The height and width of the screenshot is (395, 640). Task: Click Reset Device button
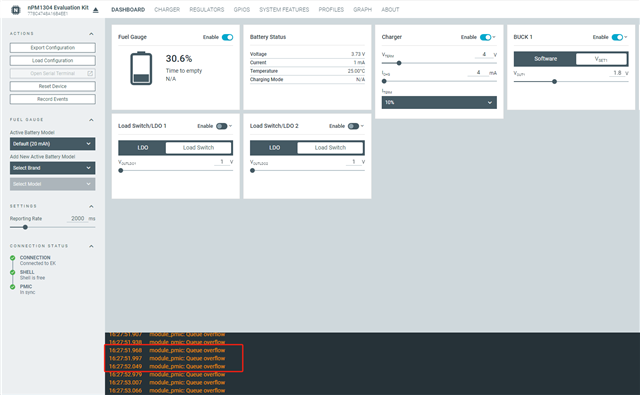(x=53, y=86)
